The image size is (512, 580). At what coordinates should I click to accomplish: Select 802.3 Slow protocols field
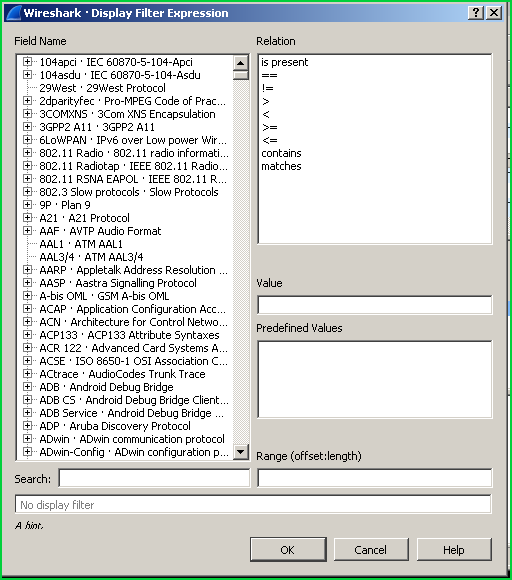tap(129, 192)
